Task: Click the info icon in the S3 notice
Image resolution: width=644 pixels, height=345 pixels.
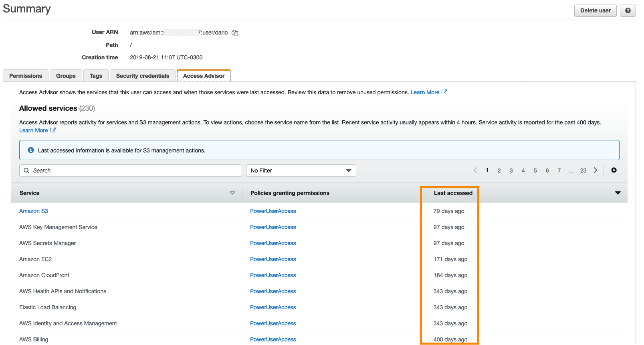Action: [31, 150]
